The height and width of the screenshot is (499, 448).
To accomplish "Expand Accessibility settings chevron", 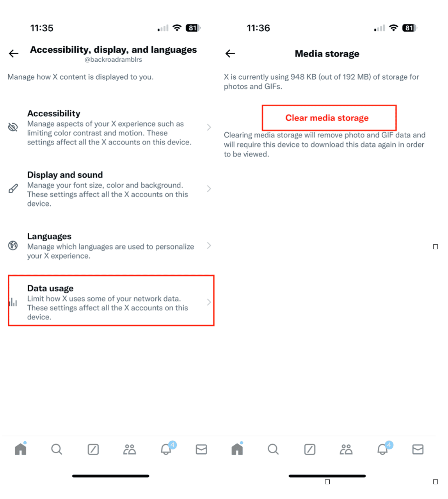I will (x=209, y=127).
